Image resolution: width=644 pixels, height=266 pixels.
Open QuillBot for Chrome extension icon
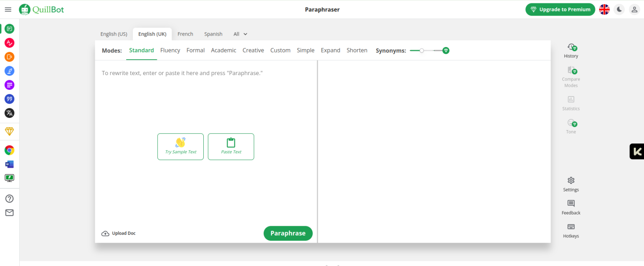point(9,150)
